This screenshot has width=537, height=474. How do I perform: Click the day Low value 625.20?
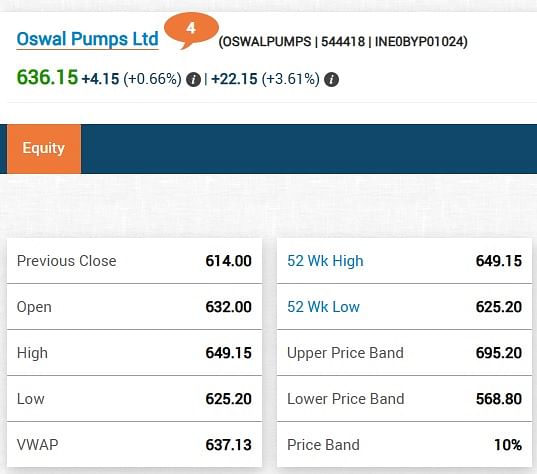click(x=228, y=399)
